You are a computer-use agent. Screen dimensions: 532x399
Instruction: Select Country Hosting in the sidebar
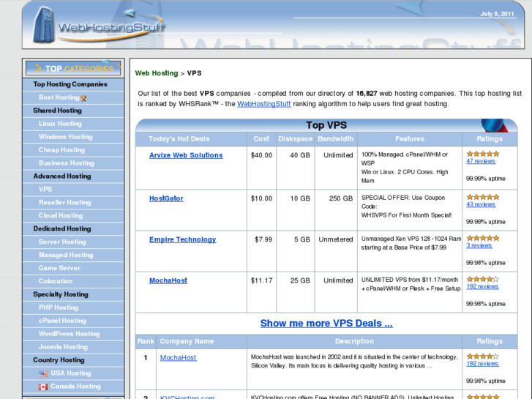pos(59,360)
